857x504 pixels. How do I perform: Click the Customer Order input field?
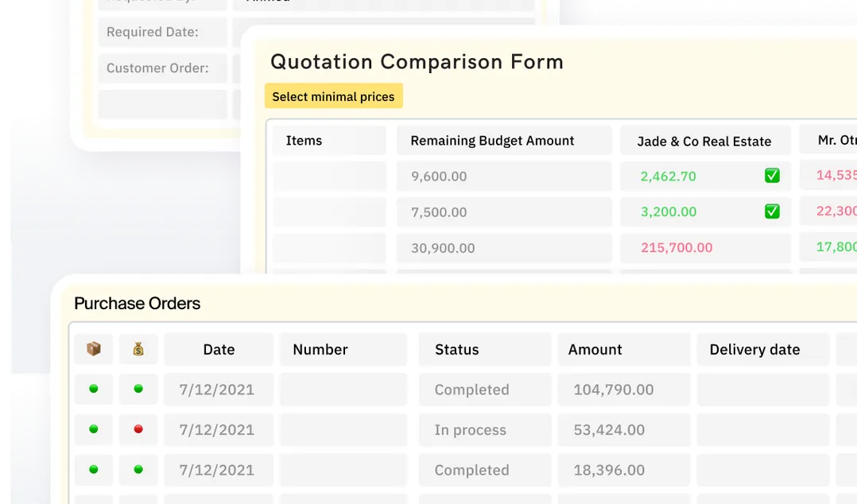pyautogui.click(x=162, y=68)
